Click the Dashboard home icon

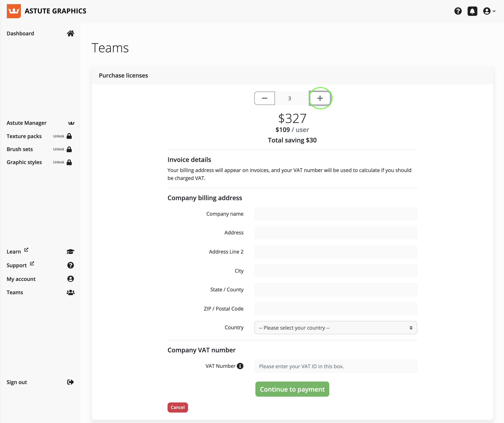click(x=70, y=33)
